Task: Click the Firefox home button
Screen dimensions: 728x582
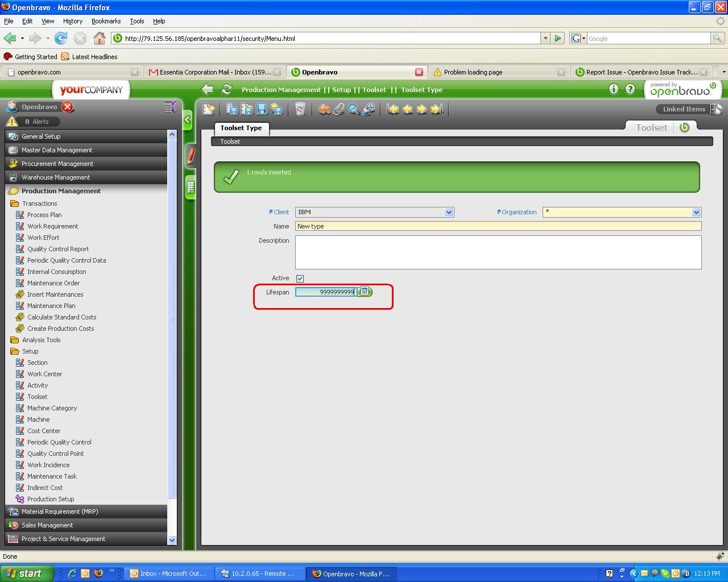Action: point(100,38)
